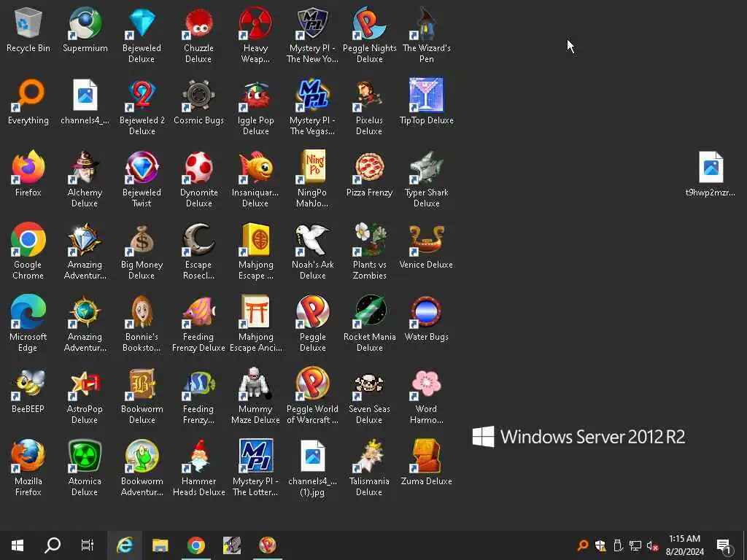Select the Insaniquarium Deluxe fish icon
The width and height of the screenshot is (747, 560).
255,179
